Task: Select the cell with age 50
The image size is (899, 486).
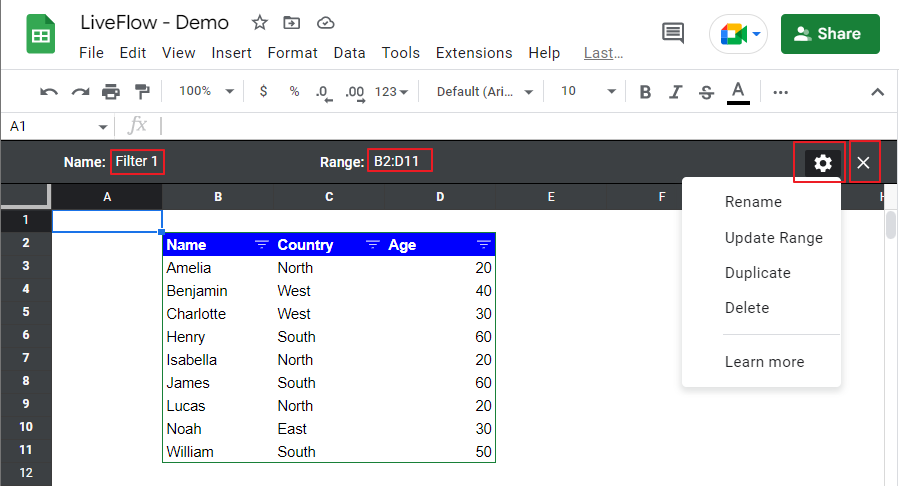Action: point(440,452)
